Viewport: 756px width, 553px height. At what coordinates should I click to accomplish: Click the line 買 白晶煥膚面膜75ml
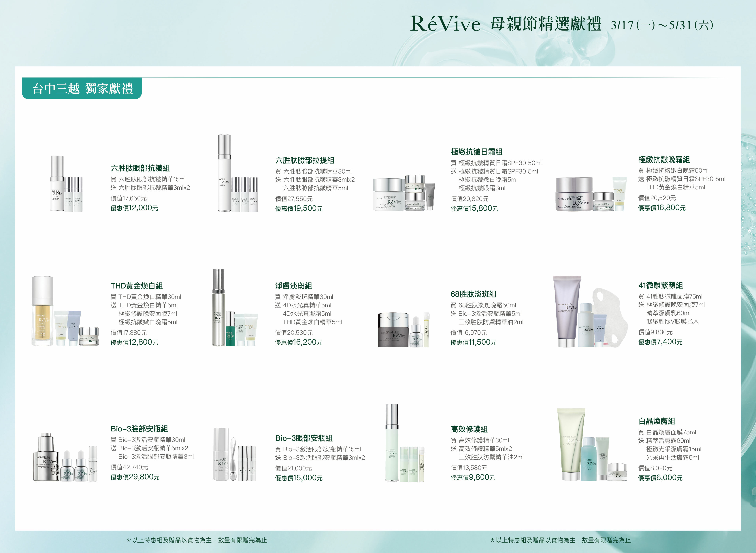coord(667,433)
